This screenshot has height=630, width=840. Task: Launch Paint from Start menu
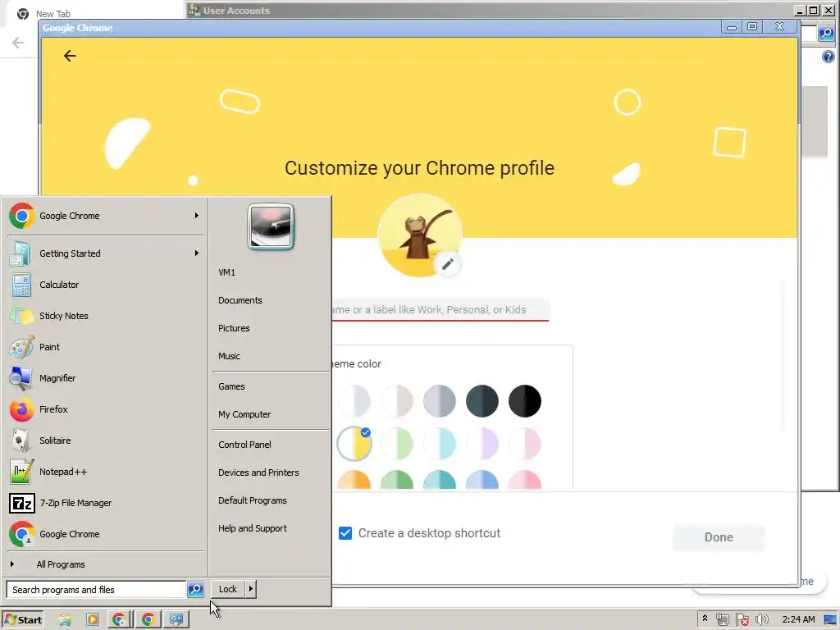[x=106, y=347]
